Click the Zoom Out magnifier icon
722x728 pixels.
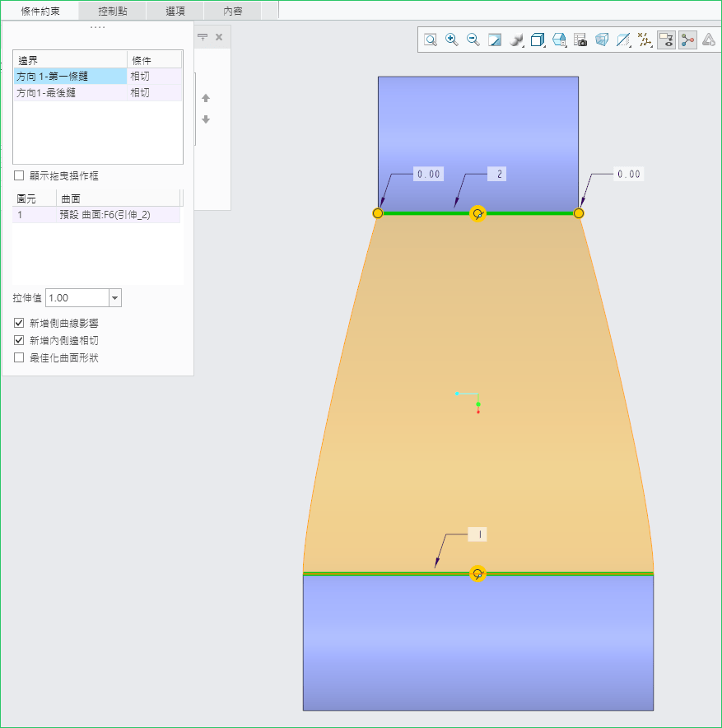(473, 40)
